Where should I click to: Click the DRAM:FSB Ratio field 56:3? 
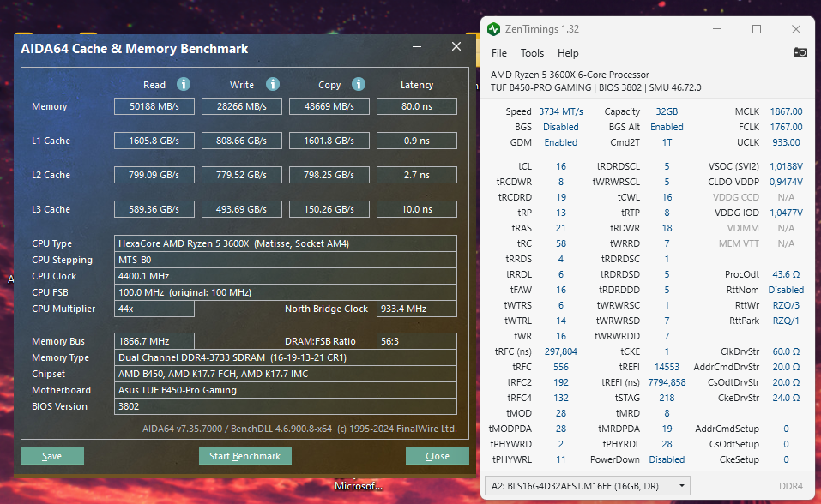click(417, 341)
